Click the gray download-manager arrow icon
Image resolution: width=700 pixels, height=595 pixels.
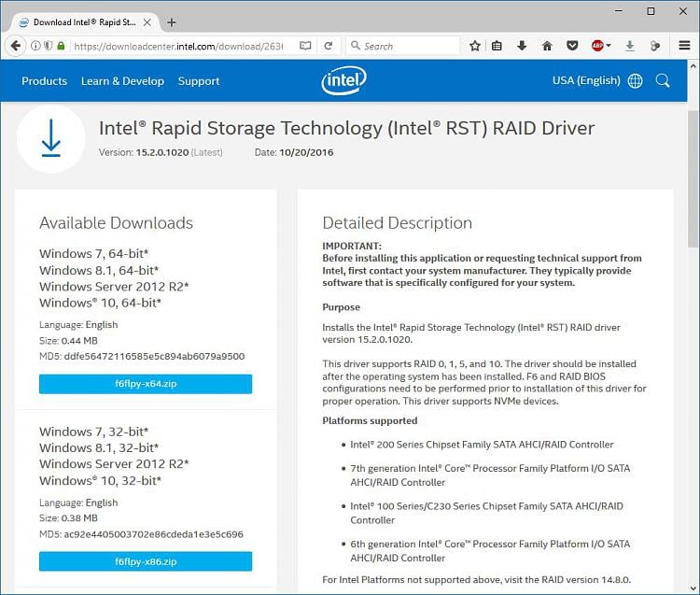pyautogui.click(x=630, y=46)
